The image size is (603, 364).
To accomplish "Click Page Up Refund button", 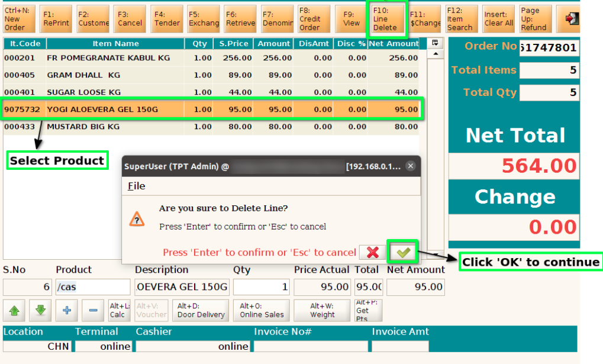I will coord(536,19).
